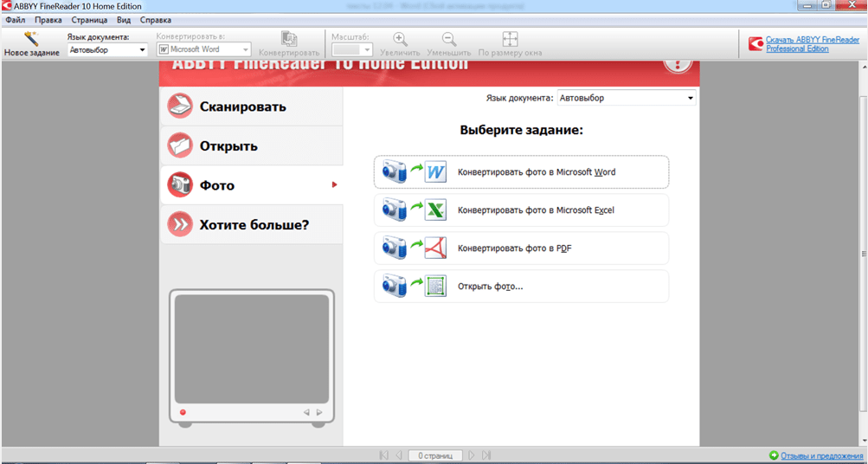Click the page count field in bottom bar
Screen dimensions: 868x464
click(x=434, y=455)
